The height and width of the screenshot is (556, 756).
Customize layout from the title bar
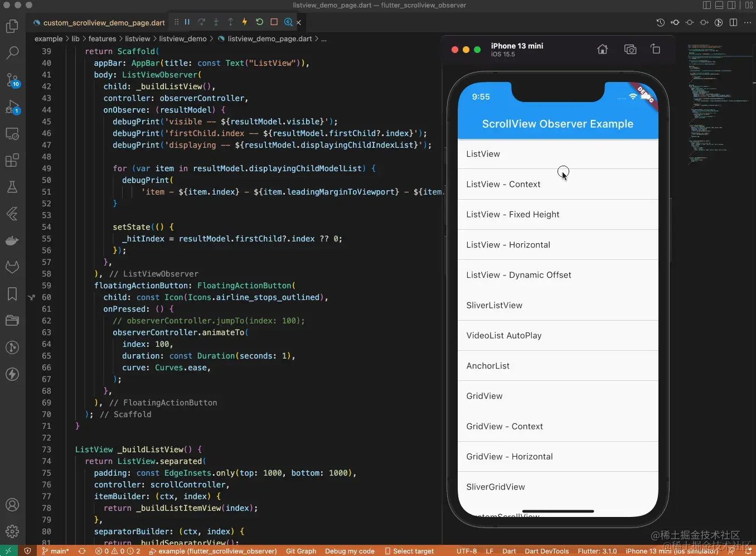pos(749,5)
